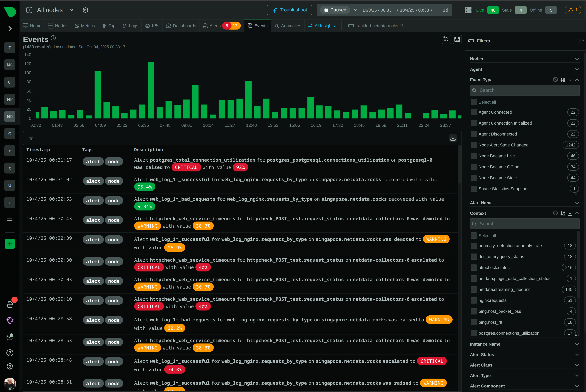Click the save events view icon
Screen dimensions: 586x392
tap(457, 40)
